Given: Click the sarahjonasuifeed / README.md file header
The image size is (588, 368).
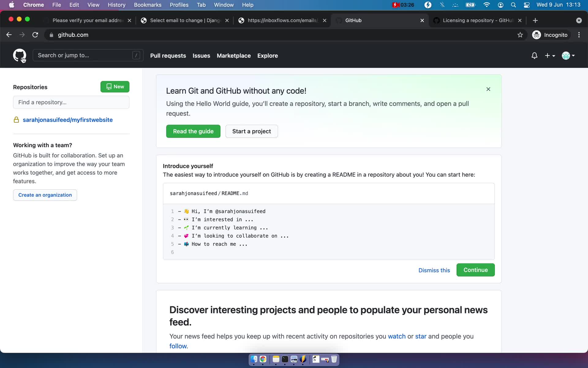Looking at the screenshot, I should pyautogui.click(x=329, y=194).
